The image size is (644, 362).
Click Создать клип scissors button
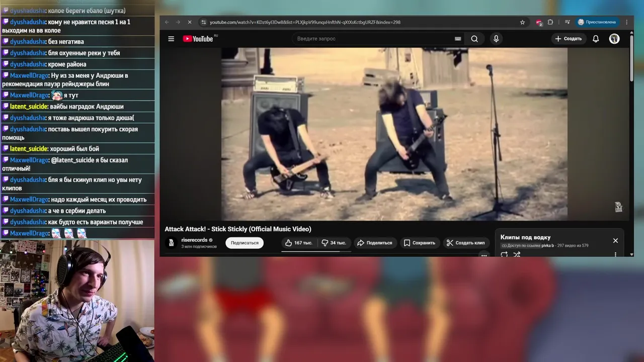(466, 243)
